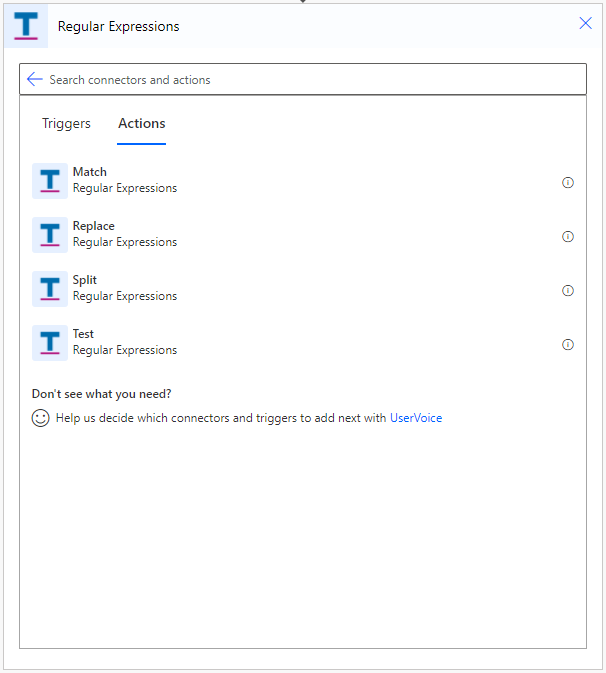The width and height of the screenshot is (606, 673).
Task: Choose the Test Regular Expressions action
Action: pos(303,343)
